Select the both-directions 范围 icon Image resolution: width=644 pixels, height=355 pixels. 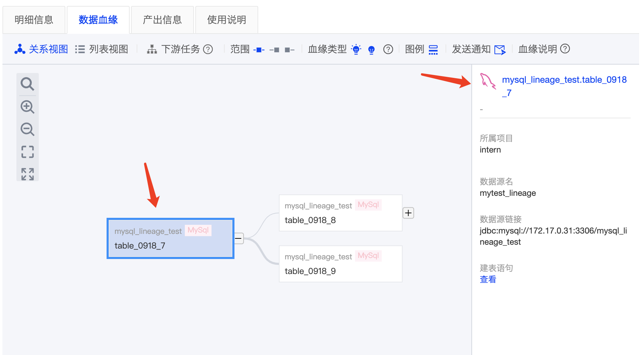pos(259,50)
